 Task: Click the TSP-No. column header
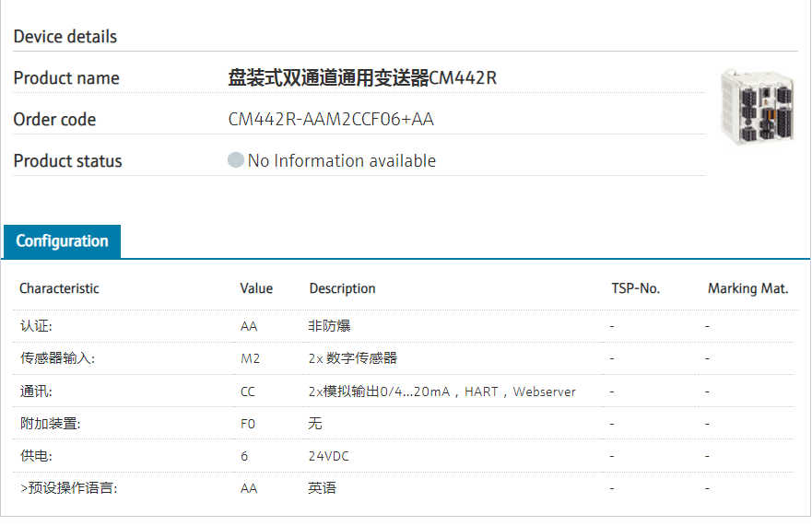click(636, 288)
